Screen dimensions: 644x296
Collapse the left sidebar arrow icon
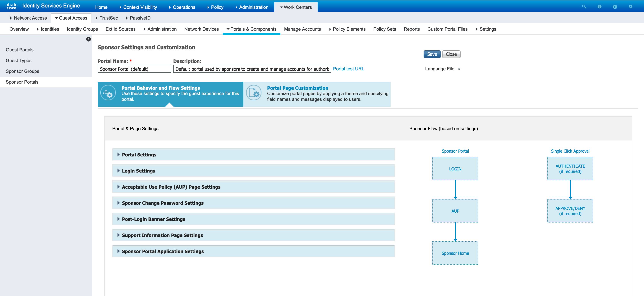coord(88,39)
